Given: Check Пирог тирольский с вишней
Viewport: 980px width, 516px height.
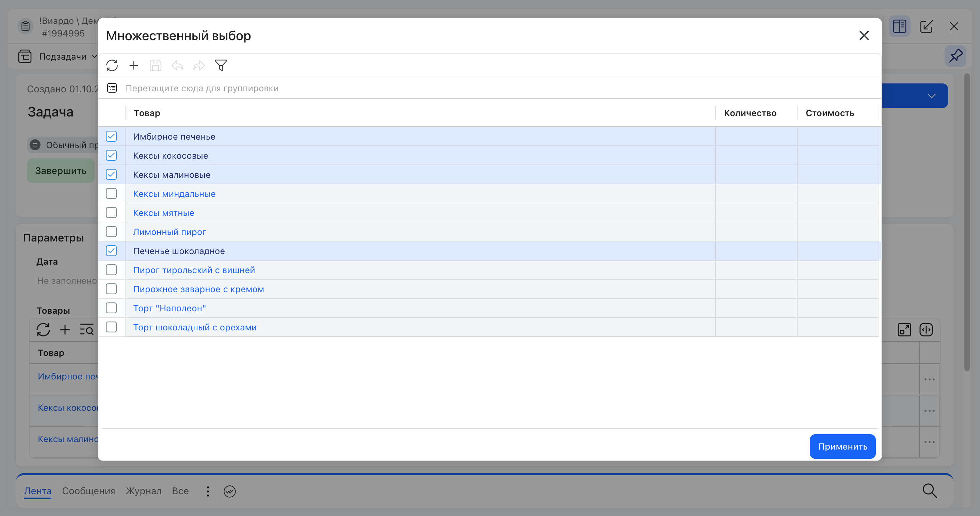Looking at the screenshot, I should pyautogui.click(x=111, y=270).
